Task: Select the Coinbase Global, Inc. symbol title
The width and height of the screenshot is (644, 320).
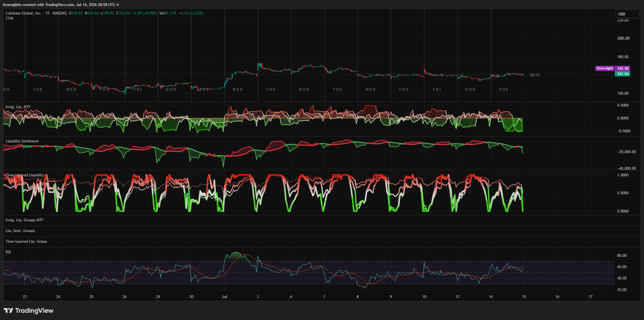Action: [x=24, y=13]
